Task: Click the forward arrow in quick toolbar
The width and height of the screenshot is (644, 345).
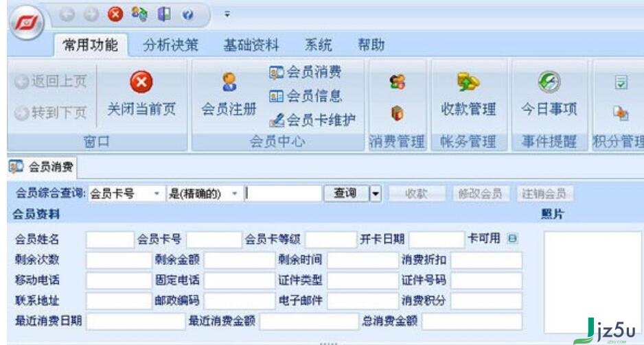Action: 91,15
